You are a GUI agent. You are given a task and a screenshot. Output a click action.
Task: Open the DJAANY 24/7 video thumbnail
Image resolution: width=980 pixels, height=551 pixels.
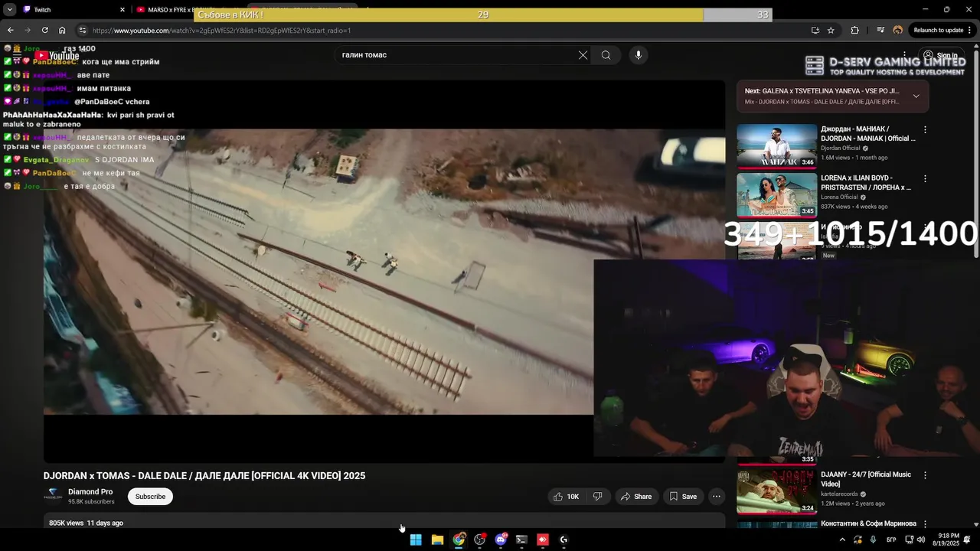coord(776,491)
